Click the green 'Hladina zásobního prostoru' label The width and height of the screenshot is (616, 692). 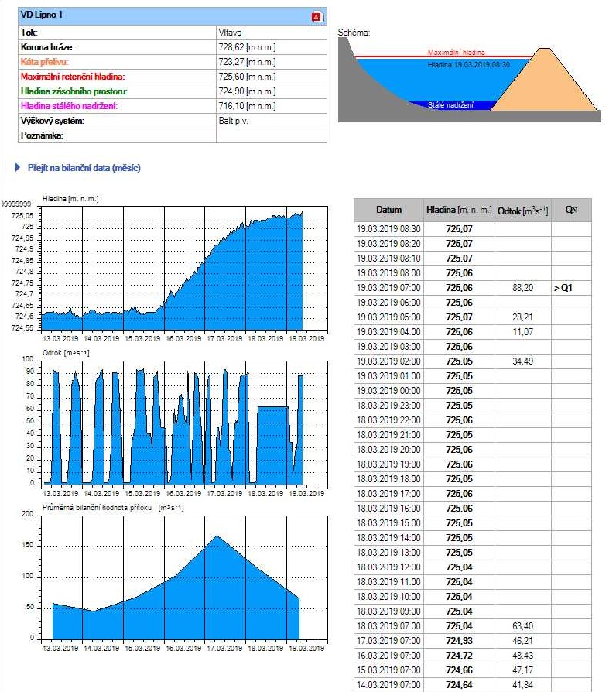tap(74, 91)
